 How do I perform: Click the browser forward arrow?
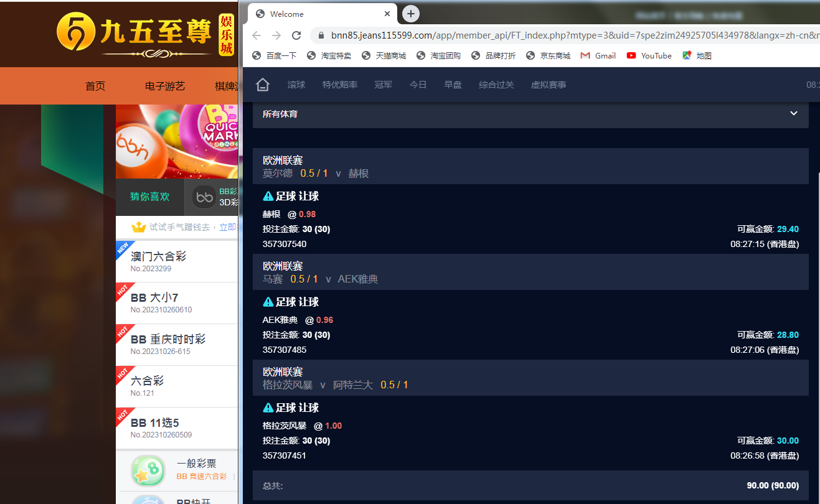[276, 35]
